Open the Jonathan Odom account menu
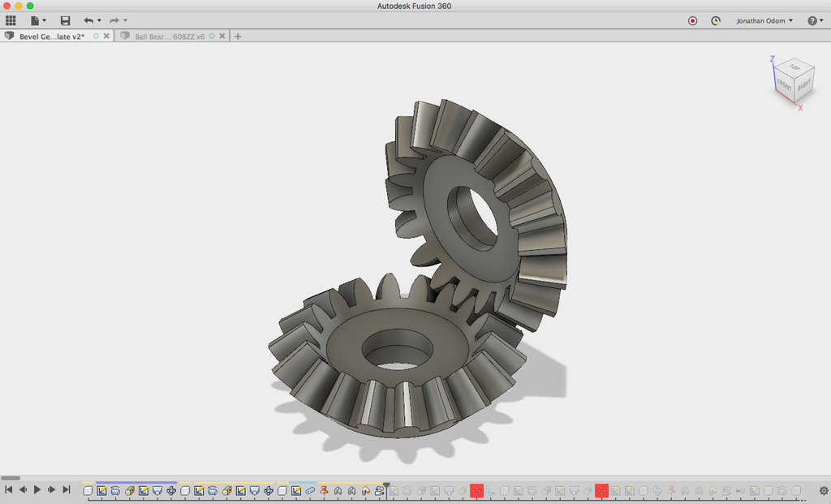The image size is (831, 504). click(764, 20)
